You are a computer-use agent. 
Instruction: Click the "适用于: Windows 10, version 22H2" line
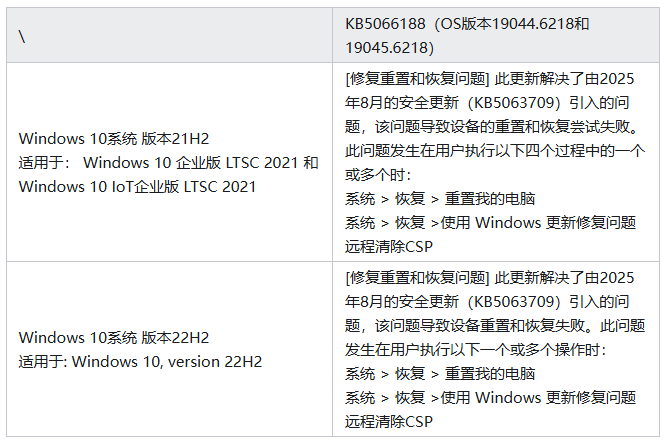coord(140,361)
